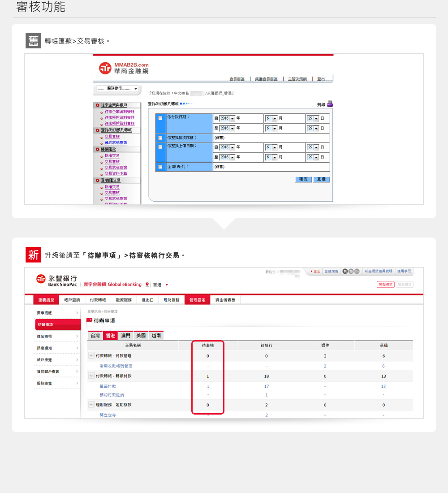The height and width of the screenshot is (493, 448).
Task: Check the 依付款日期 checkbox
Action: pyautogui.click(x=160, y=118)
